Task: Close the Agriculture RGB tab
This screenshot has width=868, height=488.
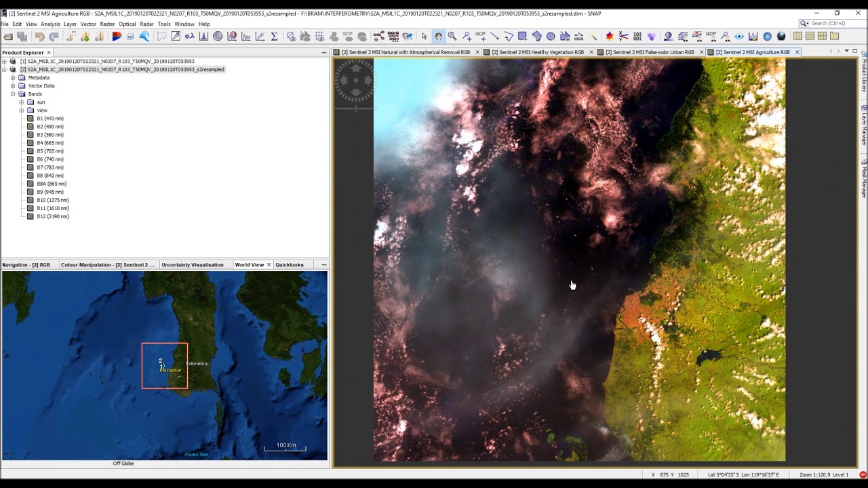Action: pos(797,52)
